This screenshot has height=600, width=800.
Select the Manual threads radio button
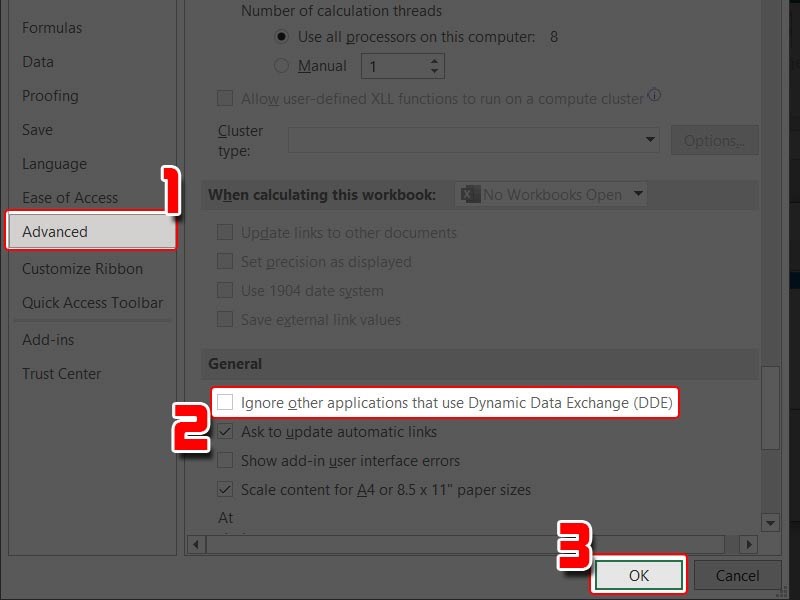pos(282,65)
